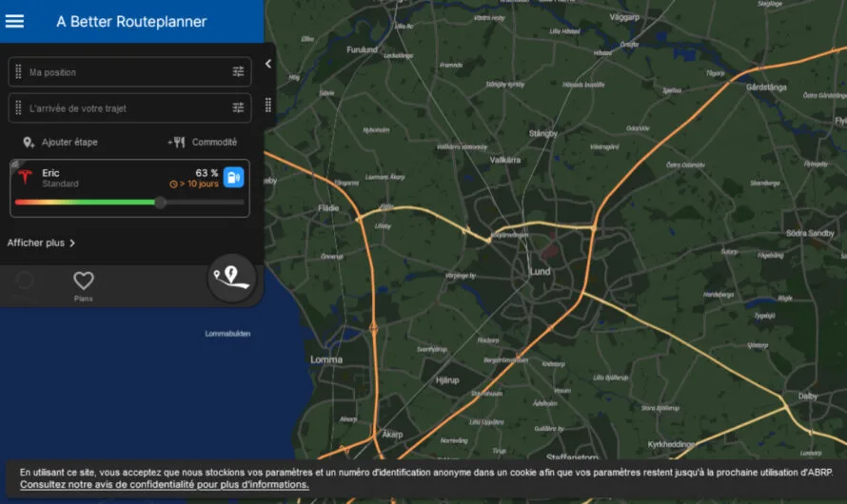The height and width of the screenshot is (504, 847).
Task: Click drag handle of arrival destination row
Action: point(18,107)
